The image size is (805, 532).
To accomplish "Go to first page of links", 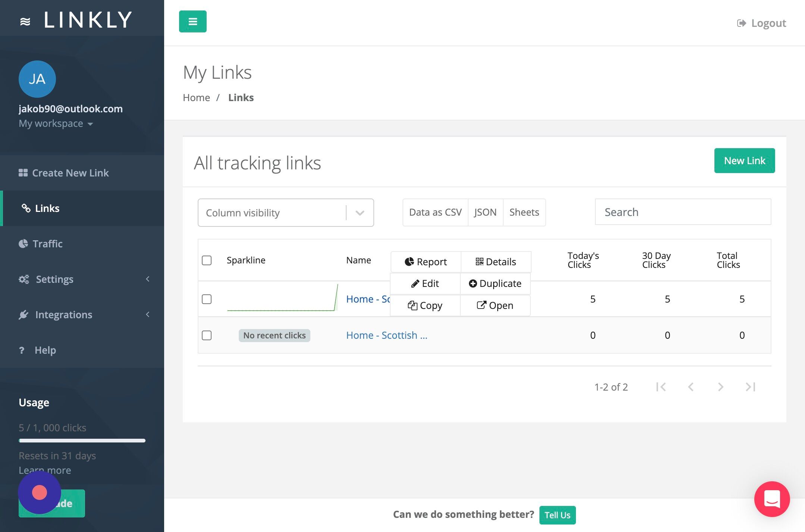I will coord(661,387).
